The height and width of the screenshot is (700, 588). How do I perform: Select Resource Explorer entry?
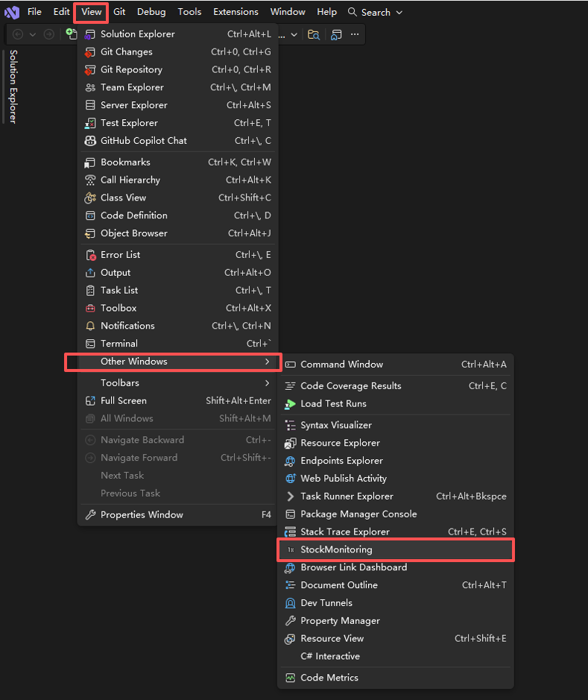[396, 443]
